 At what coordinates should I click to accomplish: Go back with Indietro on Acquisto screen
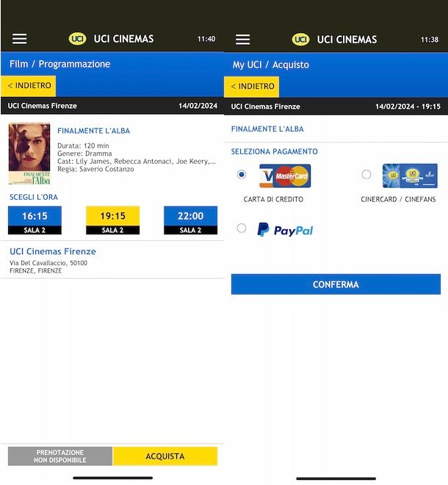click(252, 86)
